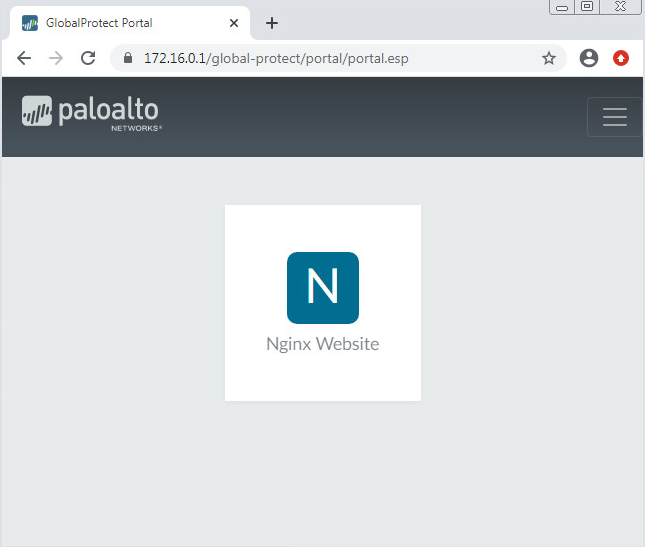Screen dimensions: 645x547
Task: Go forward to next page
Action: coord(56,58)
